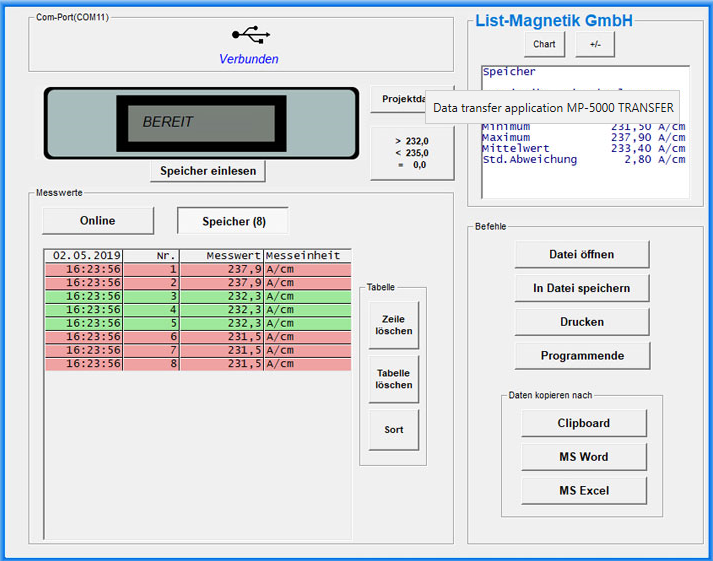Export data to MS Excel
Viewport: 713px width, 561px height.
coord(584,491)
